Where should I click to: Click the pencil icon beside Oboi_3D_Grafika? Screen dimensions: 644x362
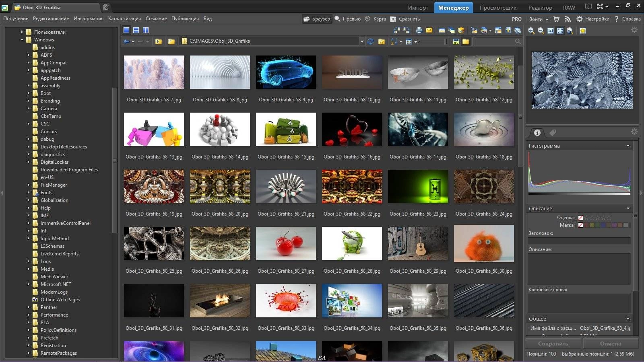[x=106, y=7]
